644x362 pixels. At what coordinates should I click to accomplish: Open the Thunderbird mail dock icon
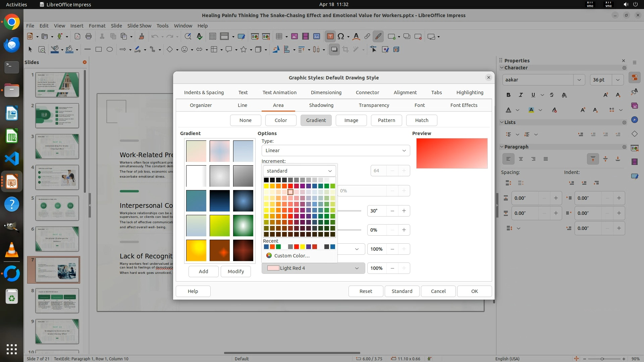tap(12, 45)
